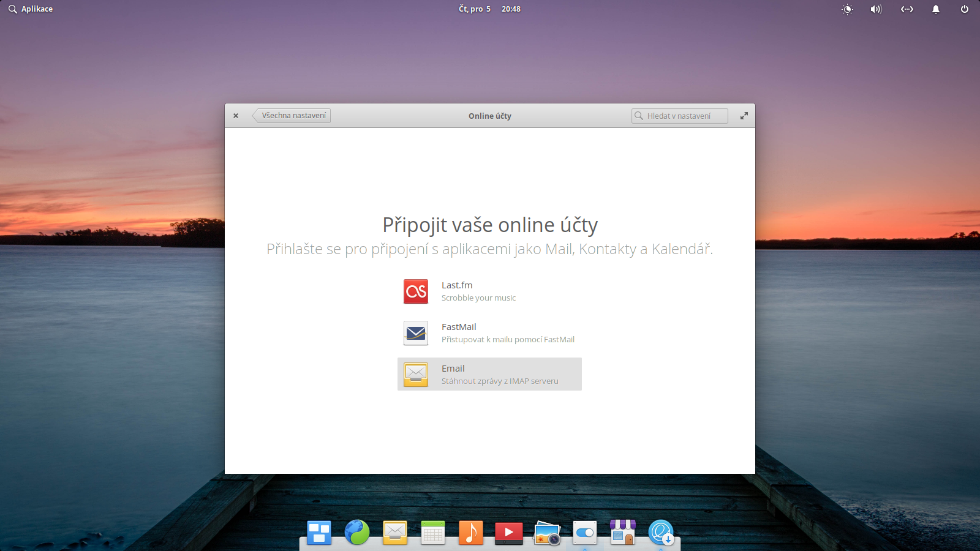Screen dimensions: 980x551
Task: Open the notifications bell menu
Action: (x=936, y=9)
